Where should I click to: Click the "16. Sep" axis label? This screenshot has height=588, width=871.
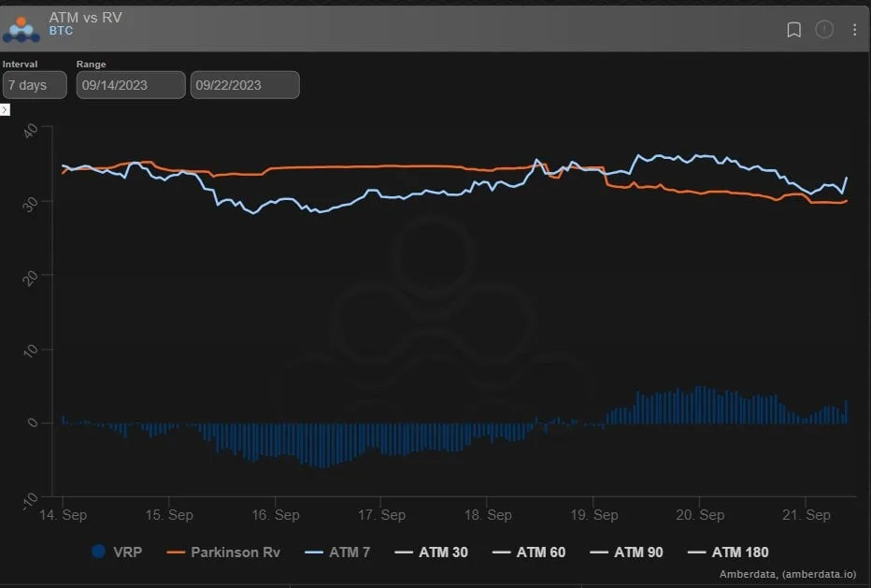276,515
